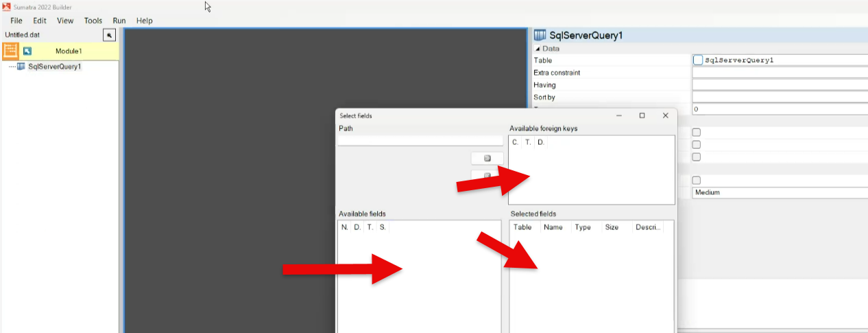Image resolution: width=868 pixels, height=333 pixels.
Task: Tick the checkbox directly above Medium field
Action: click(697, 180)
